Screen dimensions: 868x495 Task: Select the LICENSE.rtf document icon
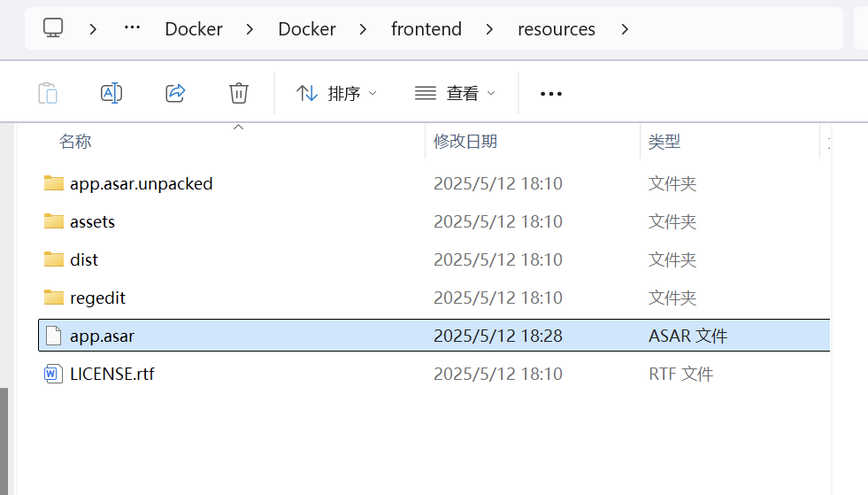tap(52, 374)
